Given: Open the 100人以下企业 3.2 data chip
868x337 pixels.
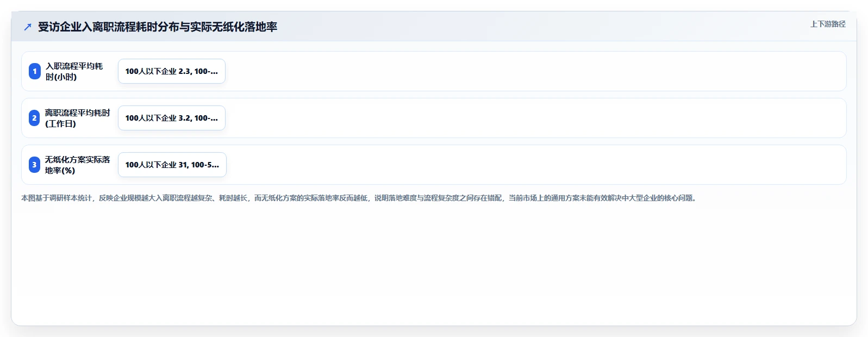Looking at the screenshot, I should pyautogui.click(x=172, y=118).
